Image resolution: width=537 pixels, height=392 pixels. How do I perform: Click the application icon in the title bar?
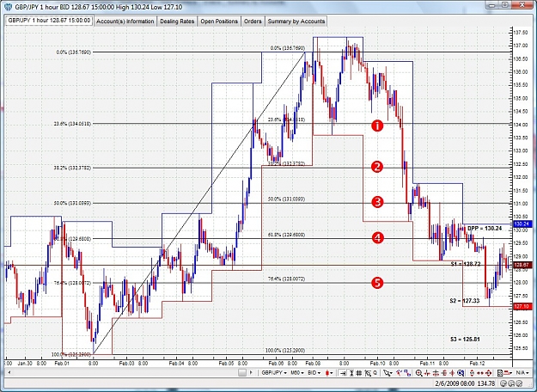point(9,7)
